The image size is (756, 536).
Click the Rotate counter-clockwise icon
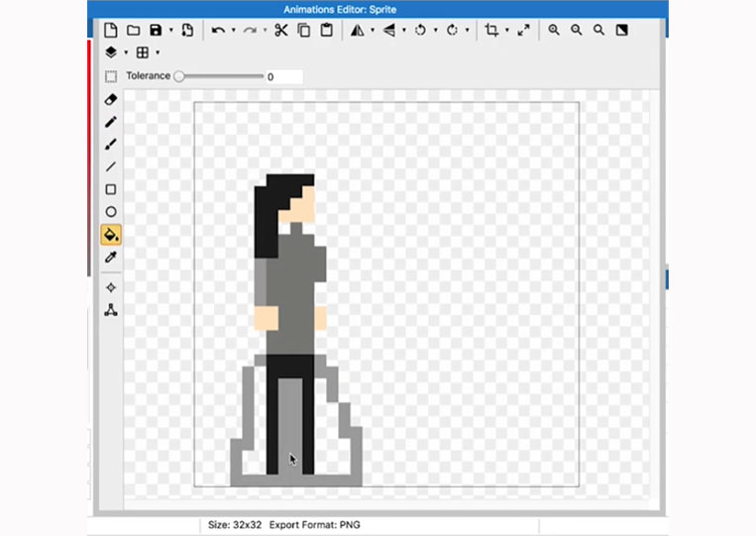(420, 31)
